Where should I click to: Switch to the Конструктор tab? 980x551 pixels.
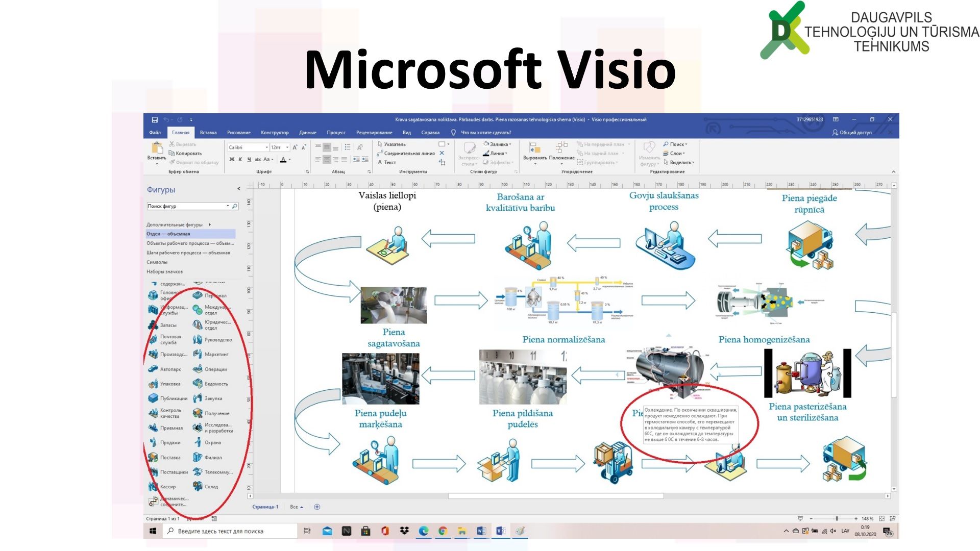coord(275,133)
